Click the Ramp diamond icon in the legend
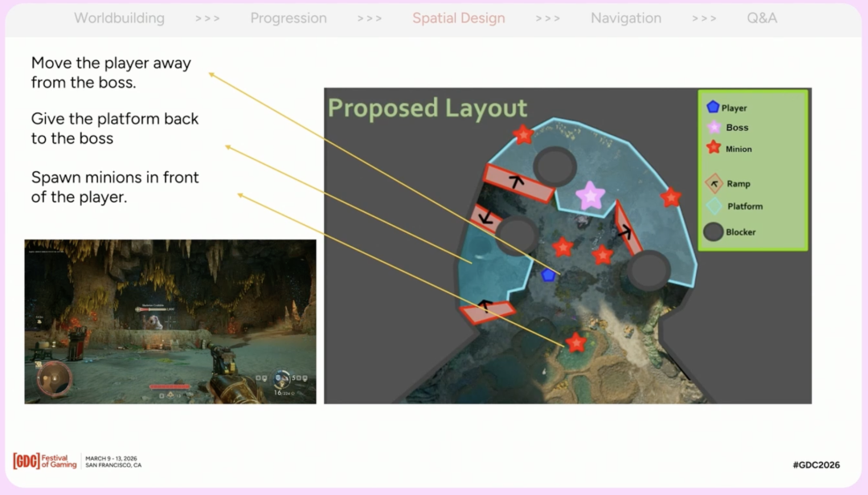The width and height of the screenshot is (868, 495). point(714,183)
